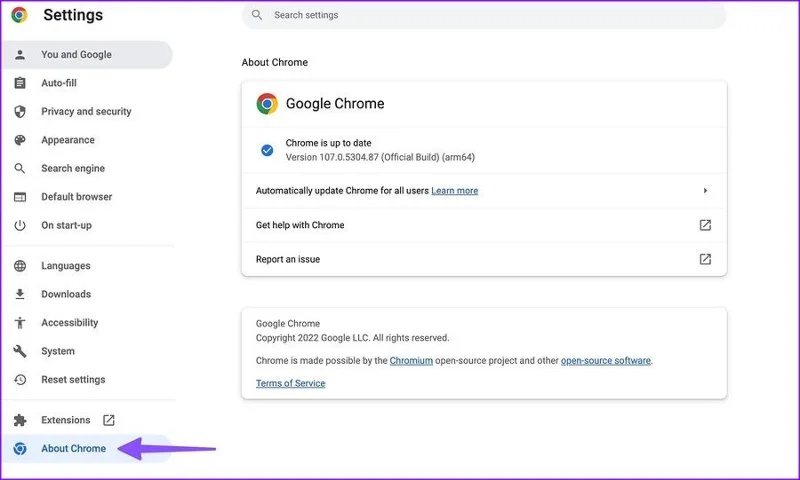Open external link icon for Get help with Chrome

[x=705, y=225]
